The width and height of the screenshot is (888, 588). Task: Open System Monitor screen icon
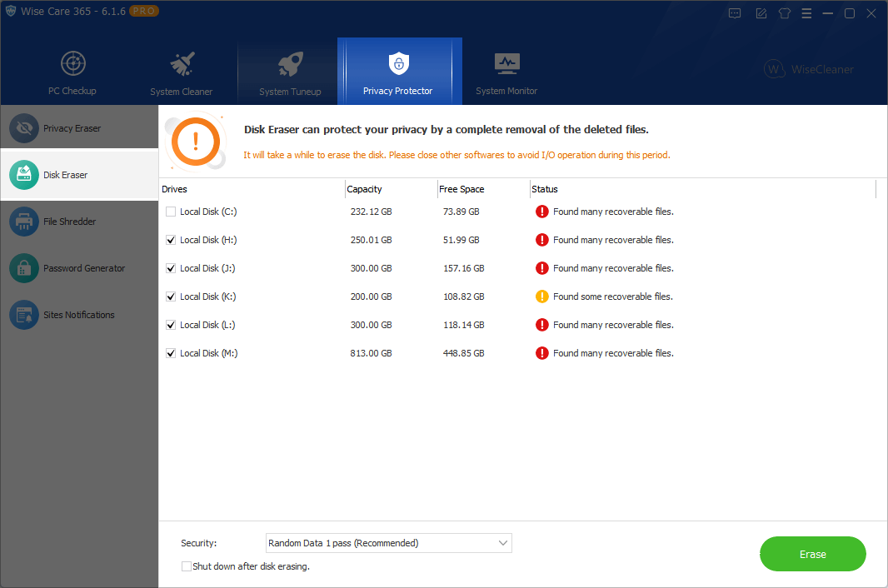click(506, 63)
